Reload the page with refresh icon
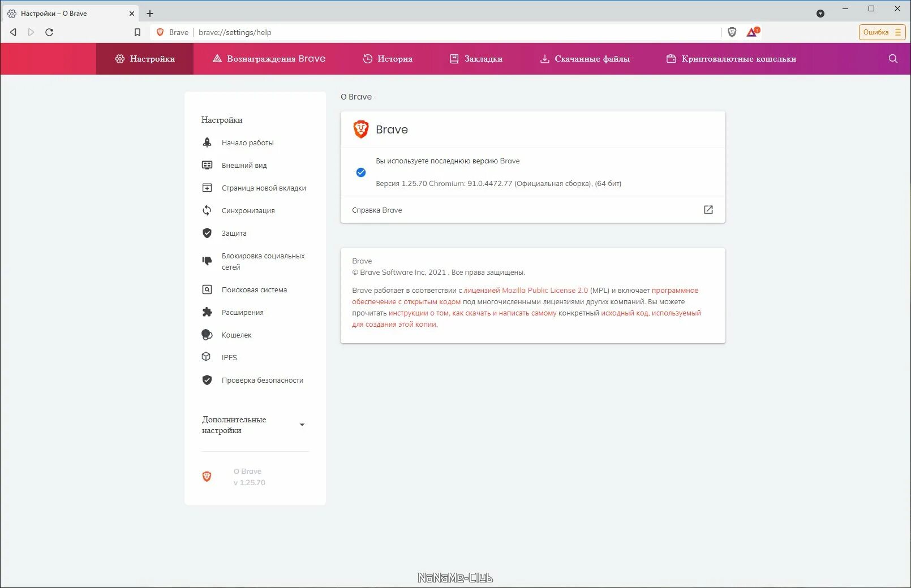Screen dimensions: 911x588 [x=49, y=32]
